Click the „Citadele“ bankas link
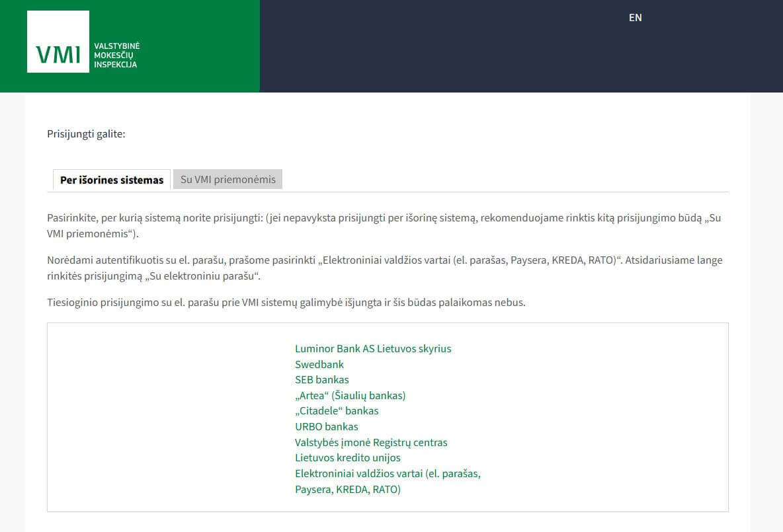 [x=337, y=410]
